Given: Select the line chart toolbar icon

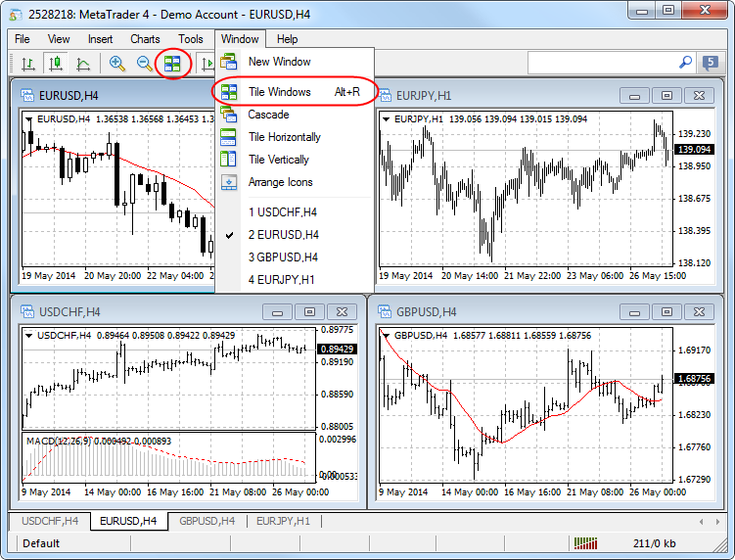Looking at the screenshot, I should click(x=83, y=64).
